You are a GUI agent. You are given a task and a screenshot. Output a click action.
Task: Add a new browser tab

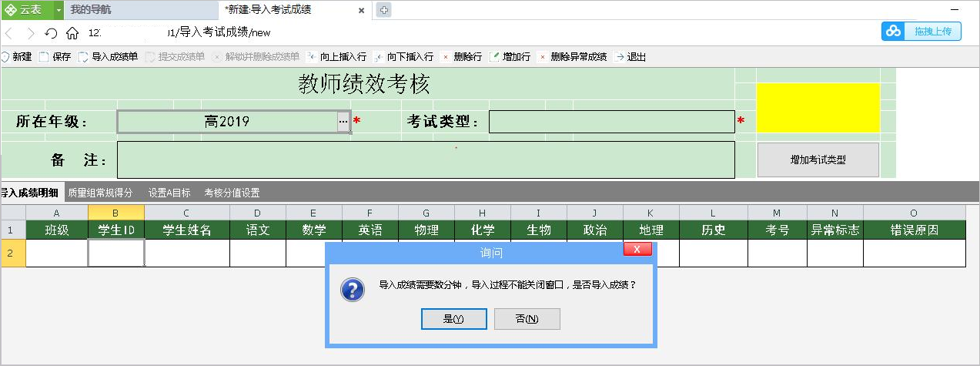click(x=383, y=10)
